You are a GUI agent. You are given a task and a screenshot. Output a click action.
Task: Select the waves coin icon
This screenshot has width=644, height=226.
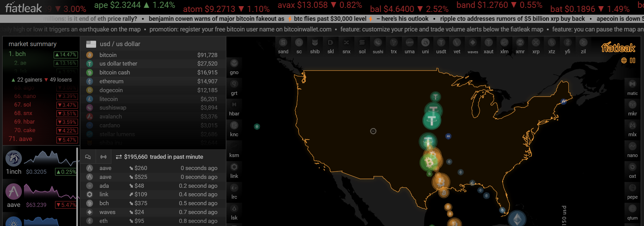click(473, 43)
